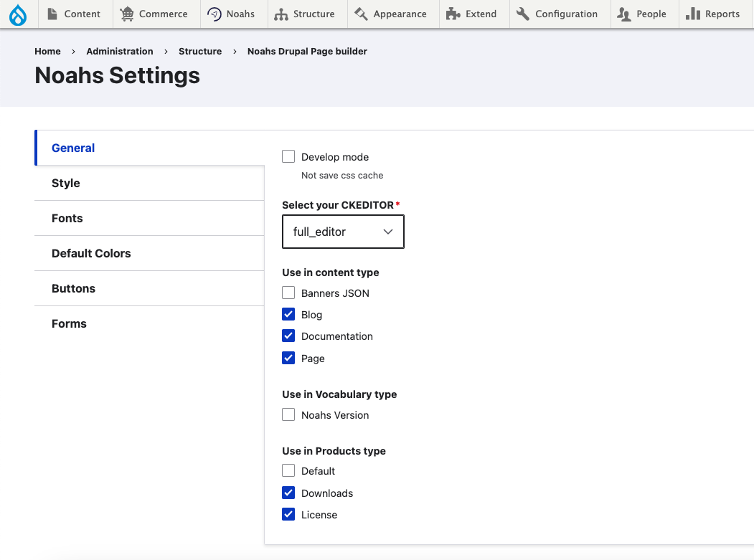Open the Structure menu

(x=307, y=14)
